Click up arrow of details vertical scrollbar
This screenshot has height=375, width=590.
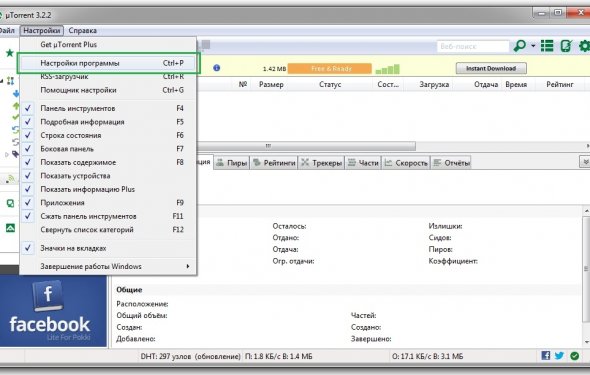587,211
